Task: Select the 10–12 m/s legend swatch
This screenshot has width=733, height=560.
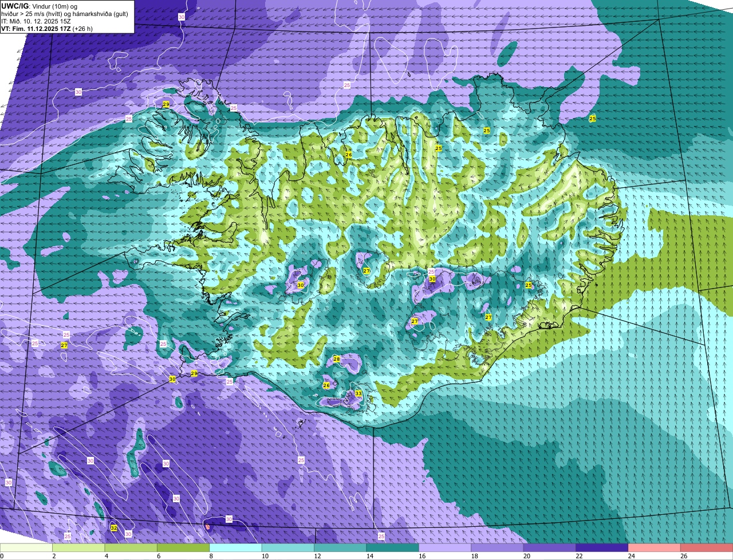Action: pos(288,548)
